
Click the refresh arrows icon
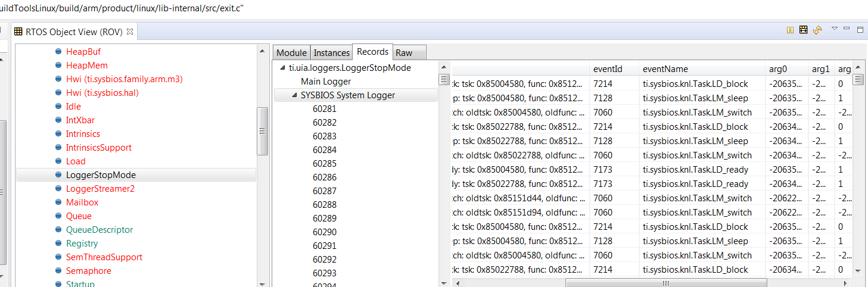[x=817, y=30]
